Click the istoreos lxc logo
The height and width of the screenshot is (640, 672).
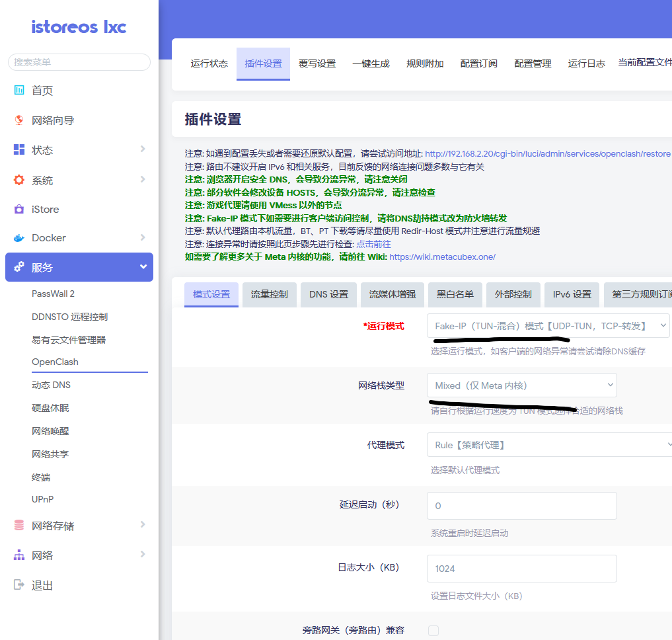(79, 27)
